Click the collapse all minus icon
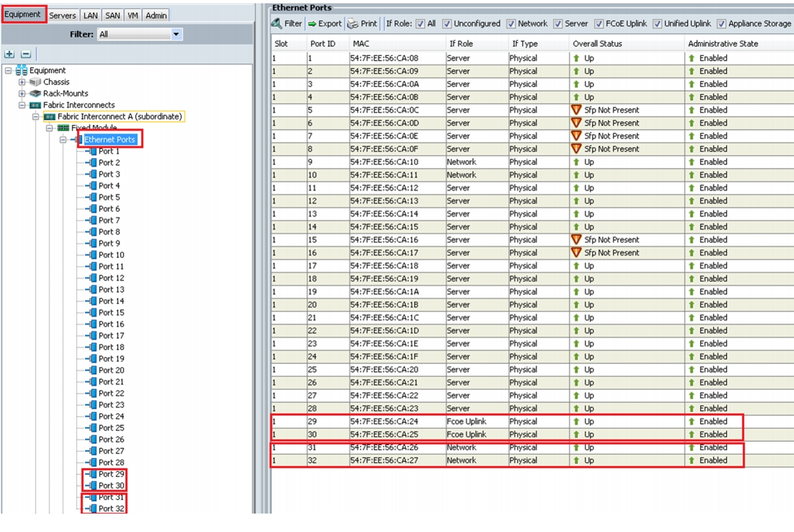The height and width of the screenshot is (532, 794). point(26,54)
